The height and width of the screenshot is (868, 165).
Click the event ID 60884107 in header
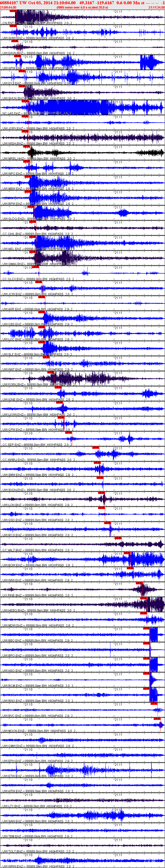coord(9,3)
